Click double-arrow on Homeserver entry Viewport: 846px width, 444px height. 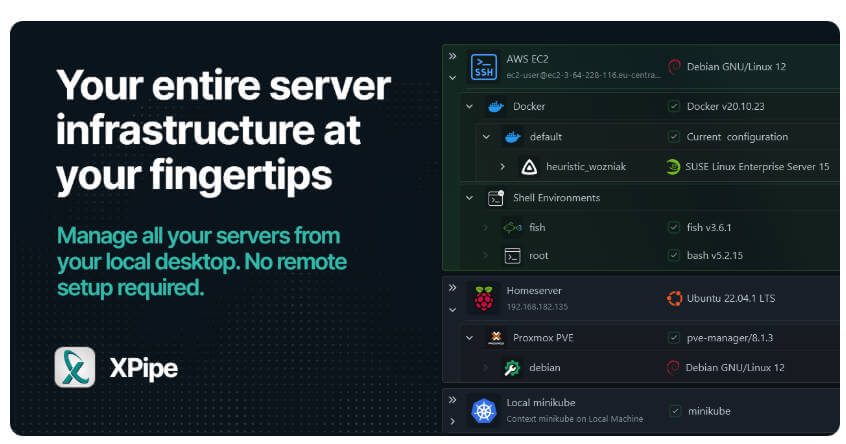452,288
